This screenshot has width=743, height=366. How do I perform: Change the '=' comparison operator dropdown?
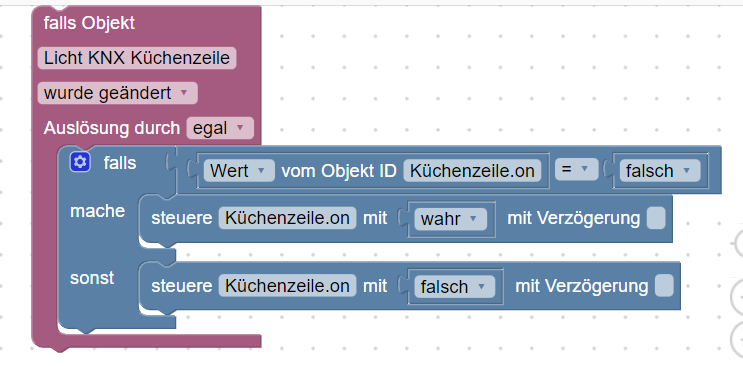click(x=576, y=169)
